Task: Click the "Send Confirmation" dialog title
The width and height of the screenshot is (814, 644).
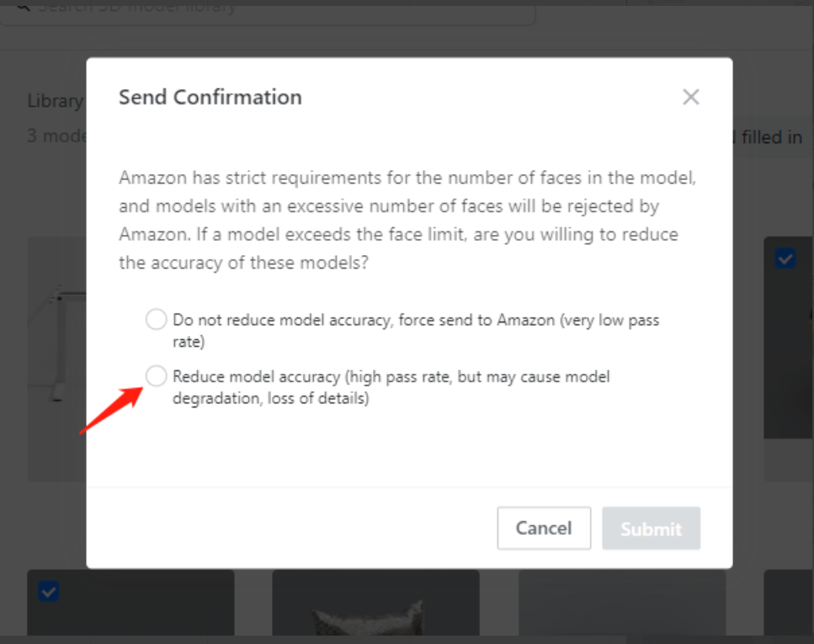Action: coord(210,98)
